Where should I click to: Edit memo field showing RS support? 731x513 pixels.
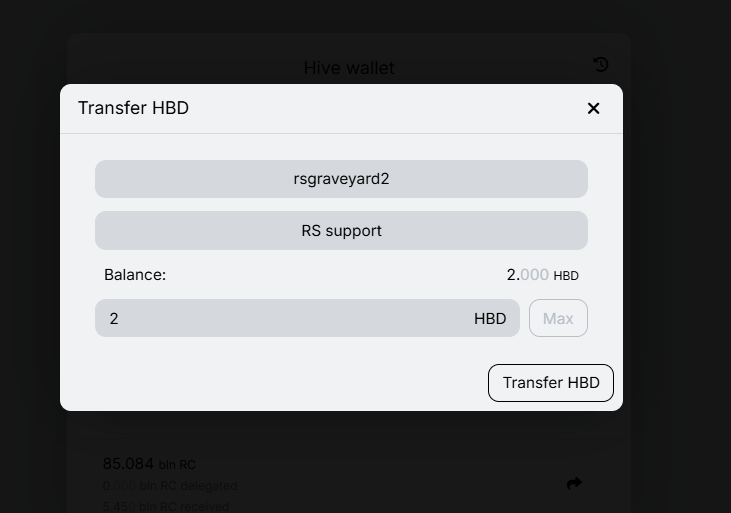click(341, 230)
